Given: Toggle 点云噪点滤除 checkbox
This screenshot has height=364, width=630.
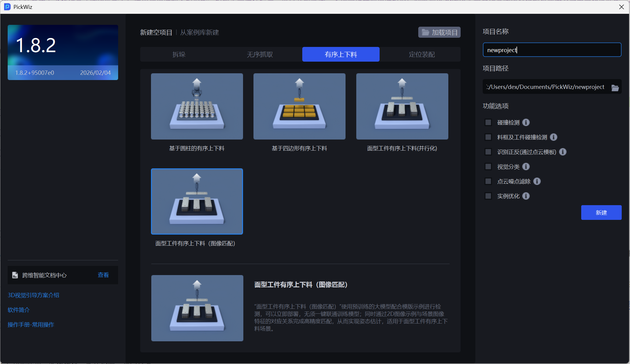Looking at the screenshot, I should point(488,181).
